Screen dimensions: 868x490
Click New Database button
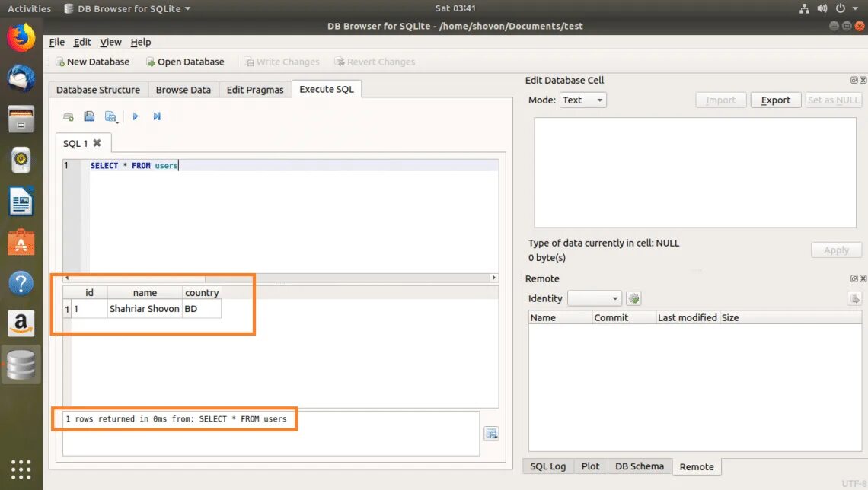coord(92,62)
